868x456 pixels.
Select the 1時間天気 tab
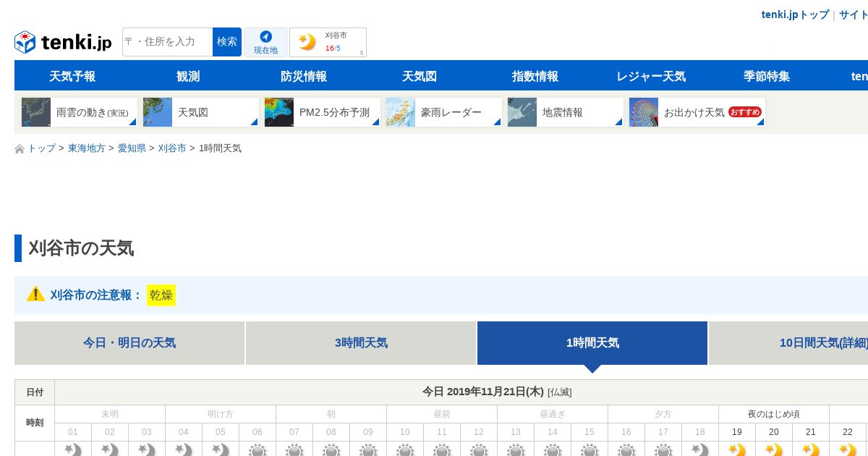pyautogui.click(x=592, y=343)
